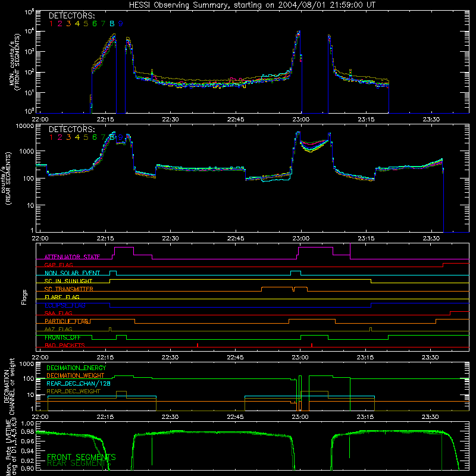Click blue detector 9 in front segments legend
Viewport: 476px width, 476px height.
point(121,24)
